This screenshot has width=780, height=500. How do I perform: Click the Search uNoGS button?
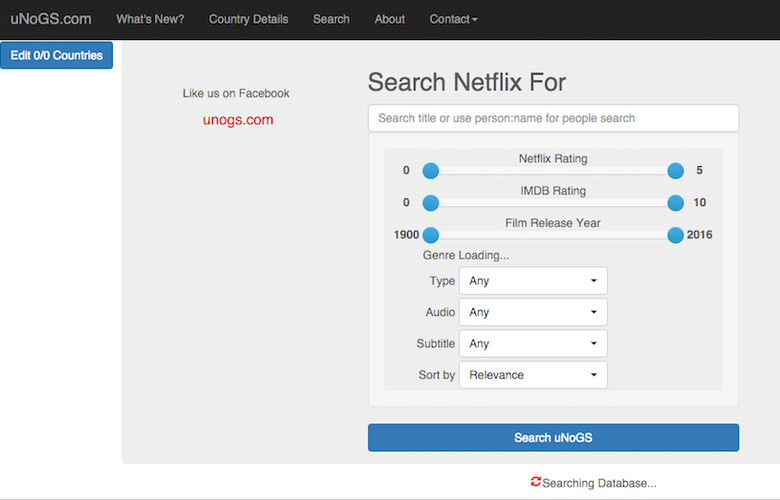[x=553, y=437]
